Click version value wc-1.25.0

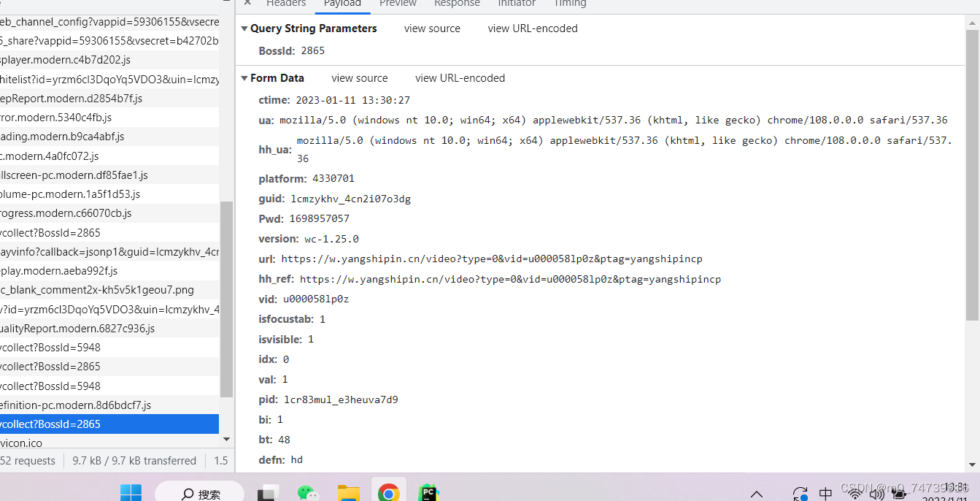click(x=332, y=239)
